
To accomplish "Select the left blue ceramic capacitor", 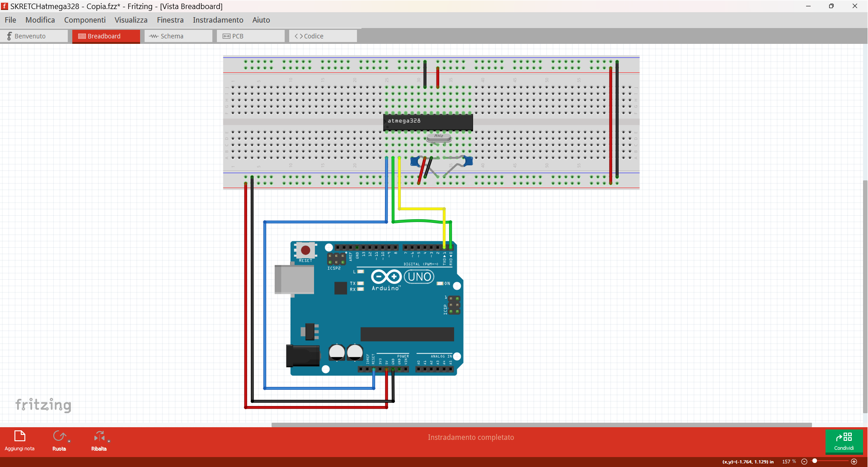I will [415, 161].
